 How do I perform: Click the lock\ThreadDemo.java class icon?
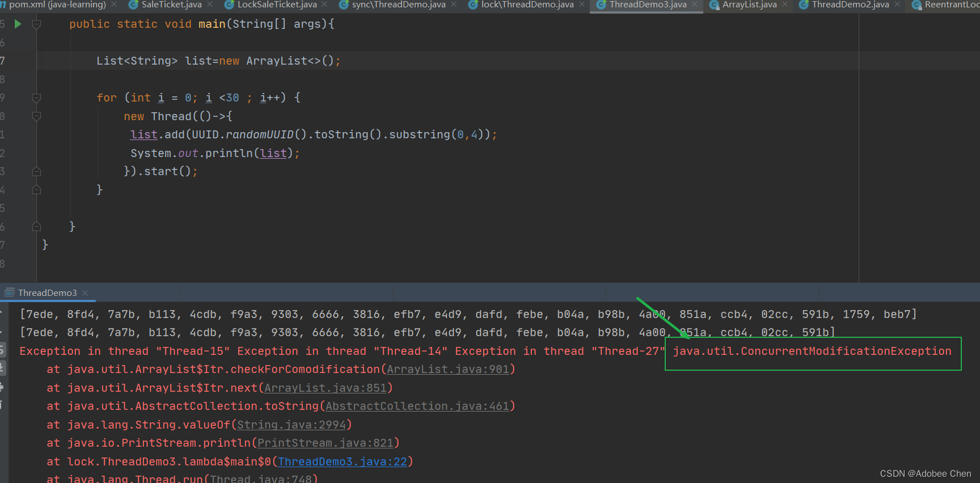point(473,5)
